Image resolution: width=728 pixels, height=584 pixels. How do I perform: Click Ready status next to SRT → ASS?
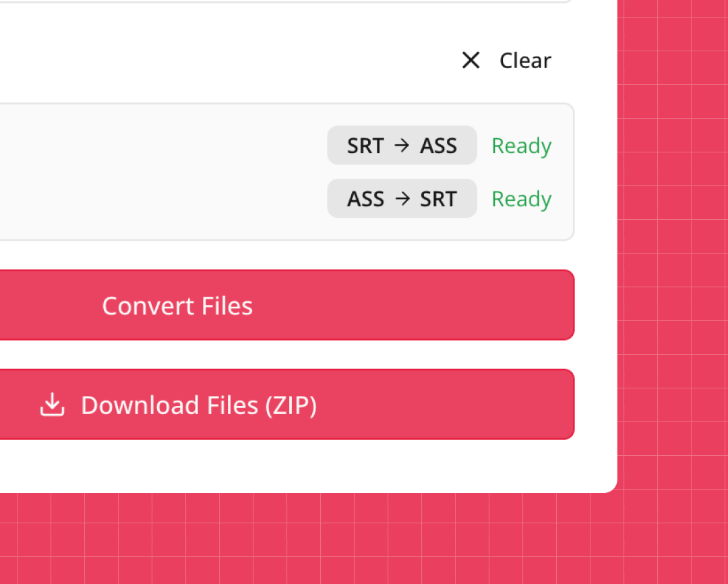tap(521, 146)
